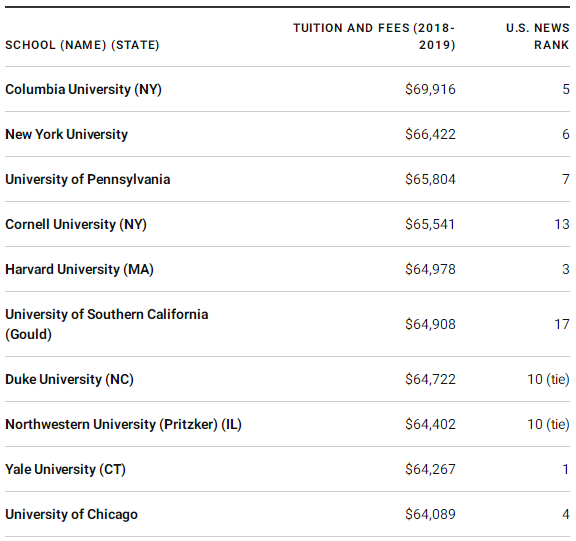Select the $69,916 tuition value

431,89
